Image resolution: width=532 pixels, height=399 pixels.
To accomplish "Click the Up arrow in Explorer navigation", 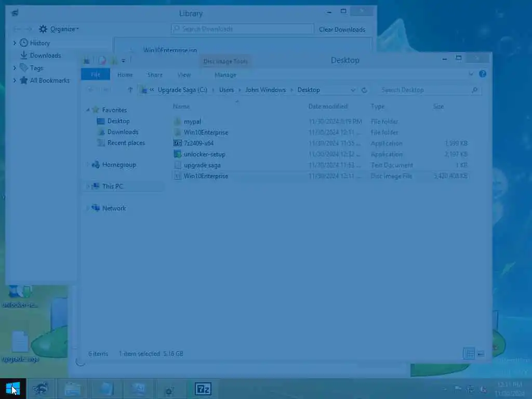I will tap(130, 90).
